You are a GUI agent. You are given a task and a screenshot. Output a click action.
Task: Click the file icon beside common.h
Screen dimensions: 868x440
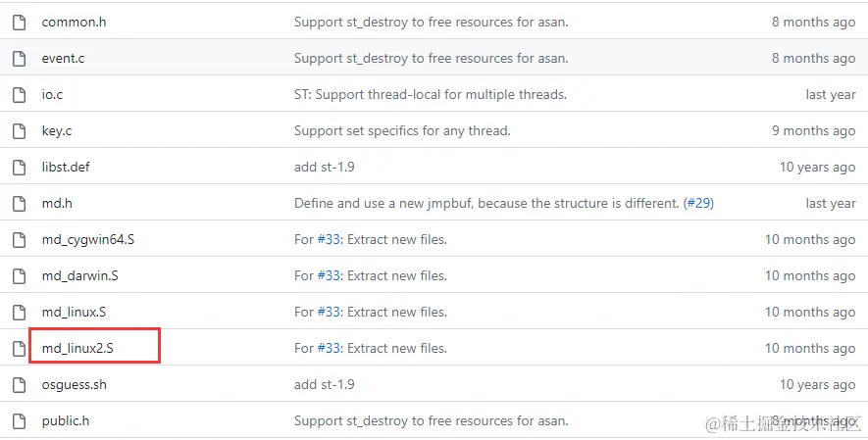[20, 23]
